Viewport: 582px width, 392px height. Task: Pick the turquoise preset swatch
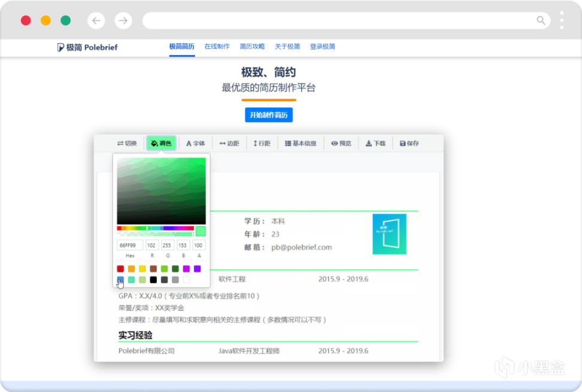pyautogui.click(x=131, y=279)
